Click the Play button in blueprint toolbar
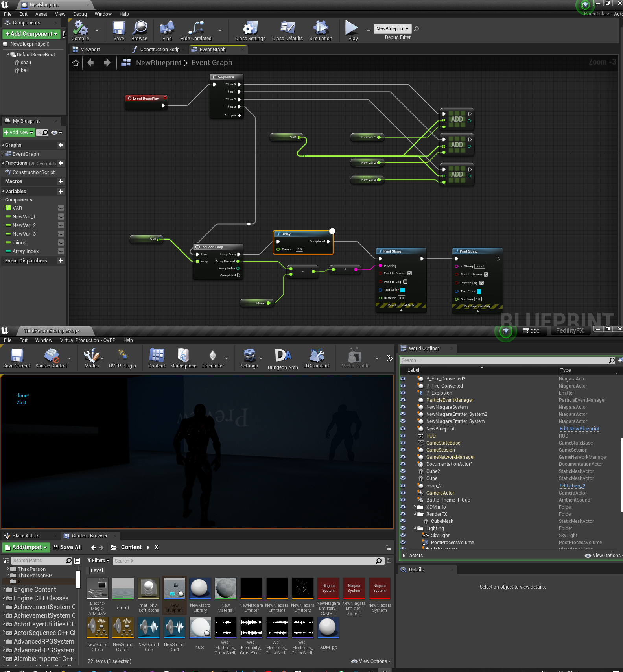 (353, 31)
